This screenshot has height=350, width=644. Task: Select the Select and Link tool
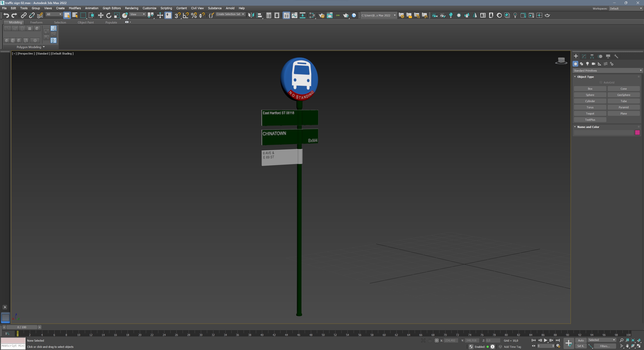coord(23,15)
